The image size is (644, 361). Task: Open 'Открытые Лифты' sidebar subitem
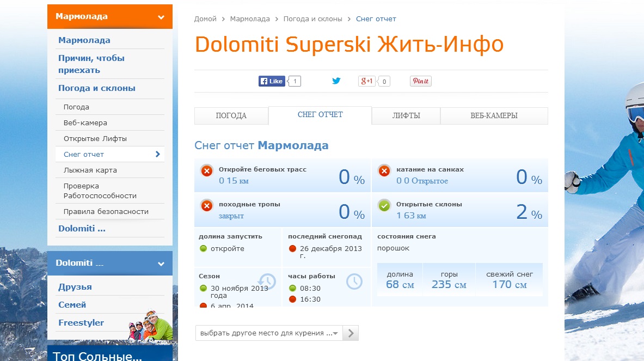(95, 139)
